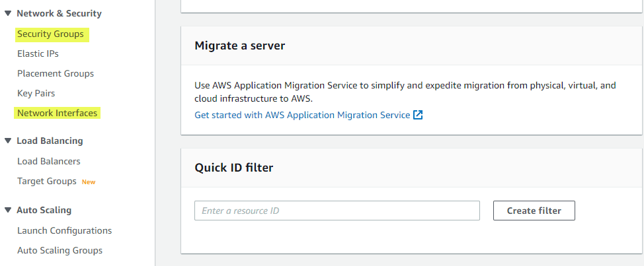The height and width of the screenshot is (266, 644).
Task: Click the Migrate a server panel heading
Action: click(x=239, y=46)
